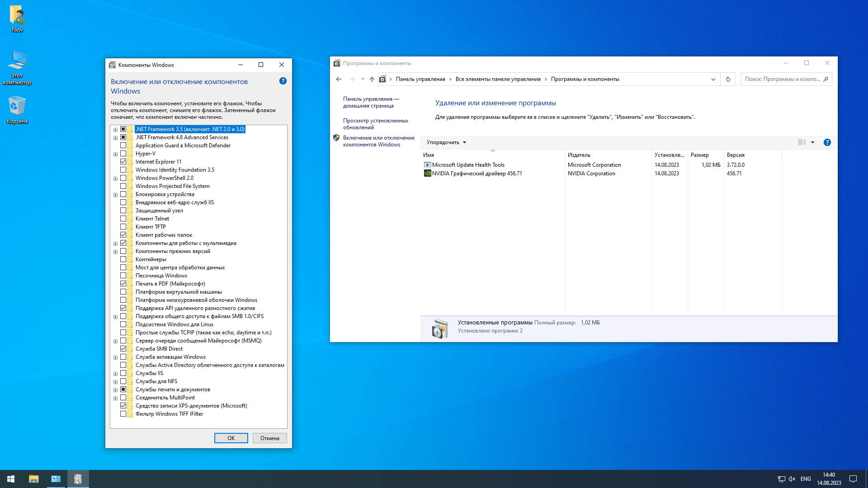Viewport: 868px width, 488px height.
Task: Open the Упорядочить dropdown menu
Action: coord(446,142)
